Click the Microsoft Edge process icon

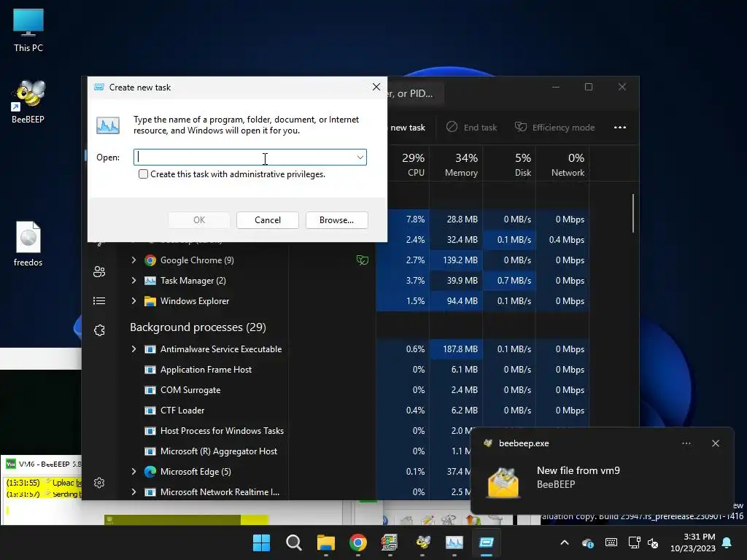(x=150, y=472)
